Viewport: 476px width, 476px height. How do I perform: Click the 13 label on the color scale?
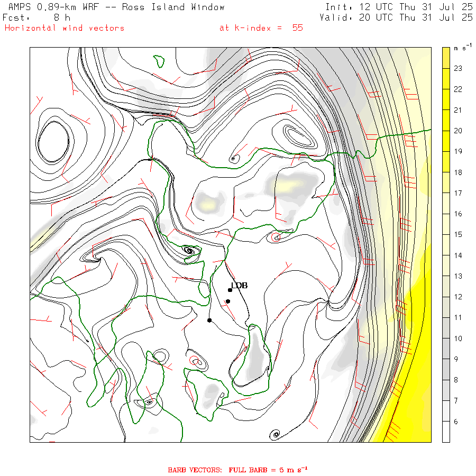click(x=458, y=276)
